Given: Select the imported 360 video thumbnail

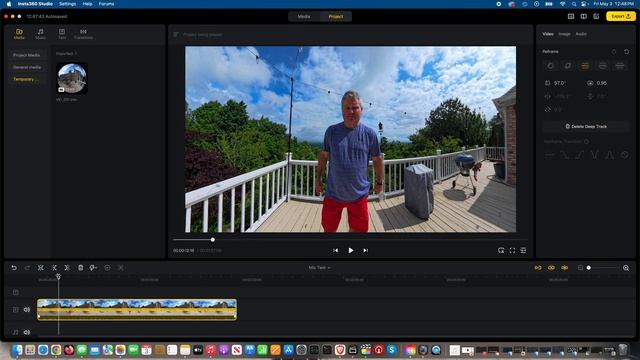Looking at the screenshot, I should [72, 78].
